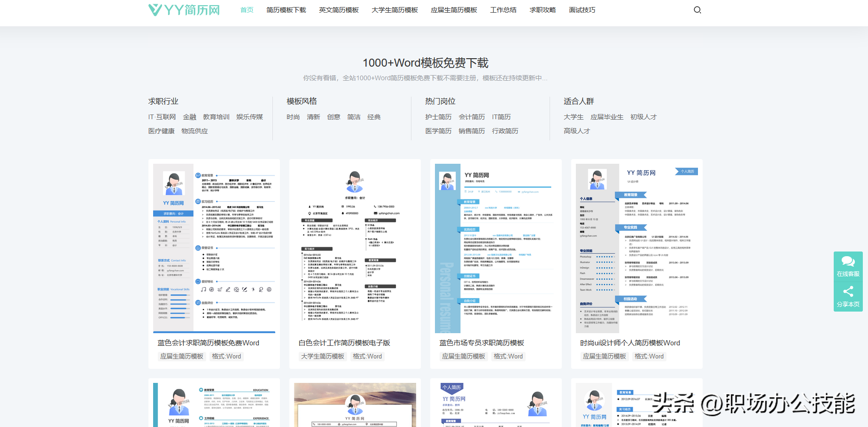This screenshot has height=427, width=868.
Task: Visit the 求职攻略 section
Action: tap(542, 10)
